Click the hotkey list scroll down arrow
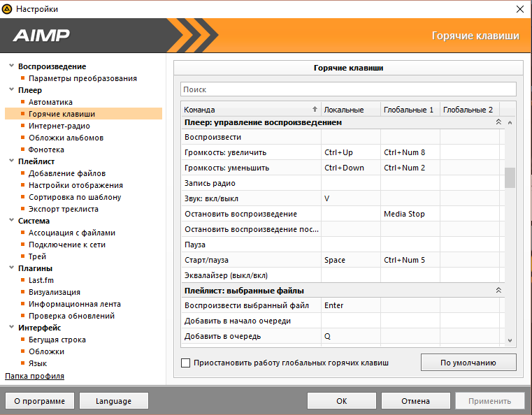The image size is (532, 415). 510,340
